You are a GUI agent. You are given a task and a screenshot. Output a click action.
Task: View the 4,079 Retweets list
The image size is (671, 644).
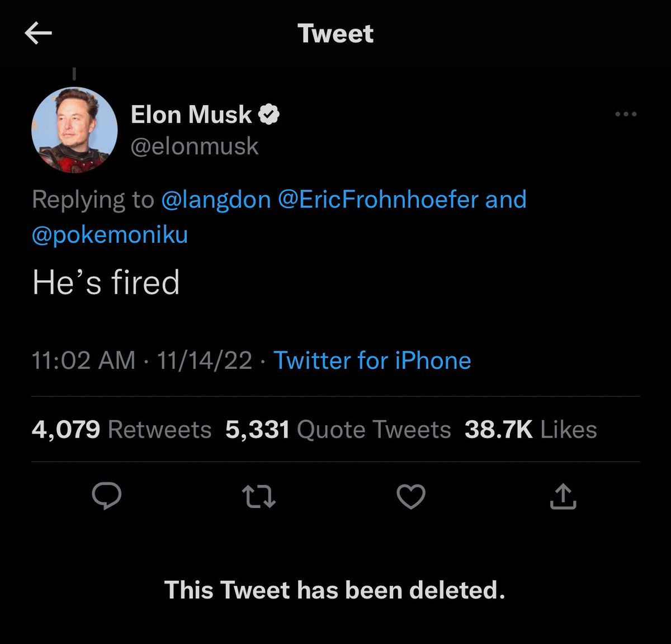[121, 430]
